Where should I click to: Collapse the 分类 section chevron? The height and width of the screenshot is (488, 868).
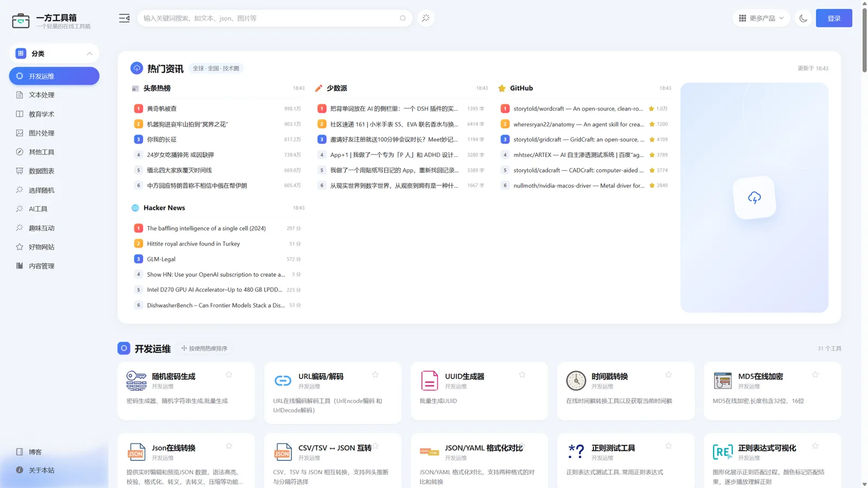90,53
